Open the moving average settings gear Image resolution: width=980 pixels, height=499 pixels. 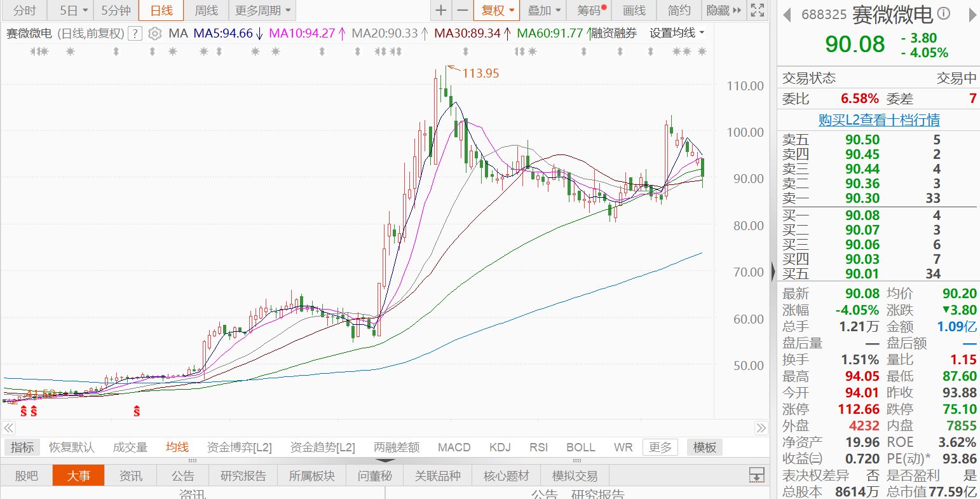point(154,34)
